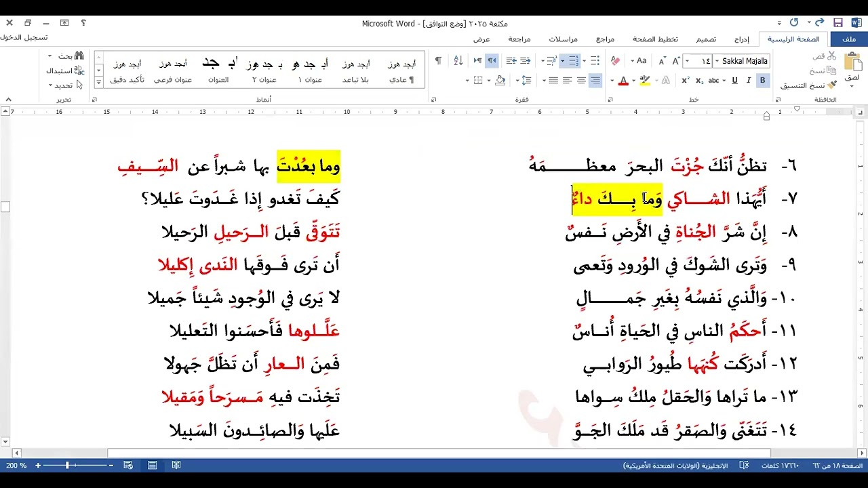Click Sign in (تسجيل الدخول) link

[24, 37]
